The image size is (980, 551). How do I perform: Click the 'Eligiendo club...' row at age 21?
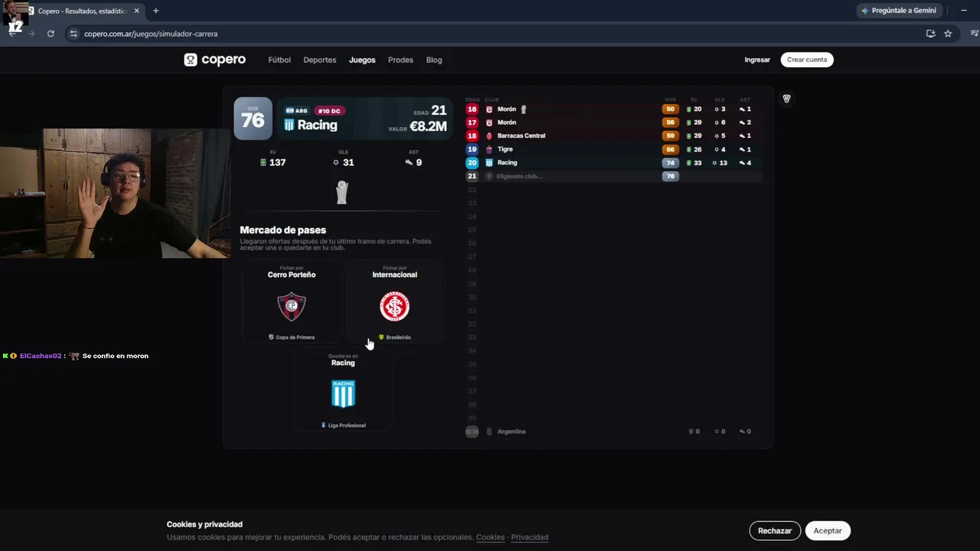click(614, 176)
